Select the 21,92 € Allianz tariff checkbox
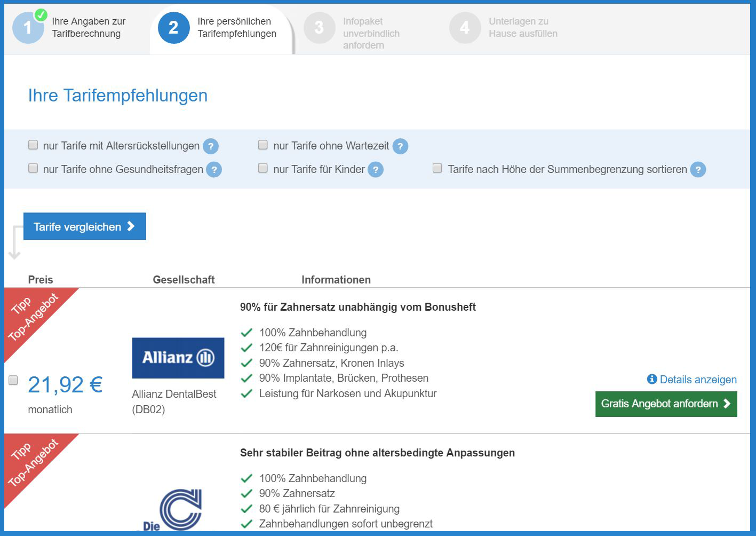The height and width of the screenshot is (536, 756). (x=13, y=380)
